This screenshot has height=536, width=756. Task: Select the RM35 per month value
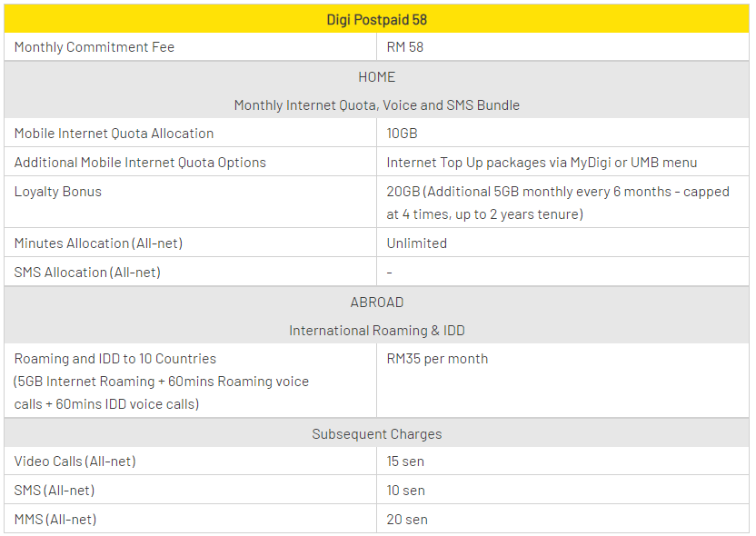[437, 359]
